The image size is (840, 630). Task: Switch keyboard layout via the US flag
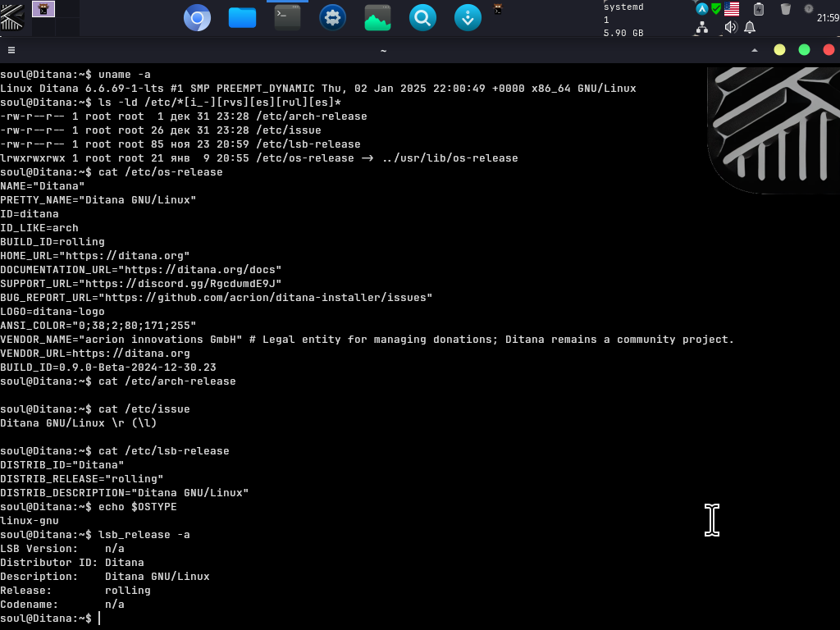click(732, 8)
